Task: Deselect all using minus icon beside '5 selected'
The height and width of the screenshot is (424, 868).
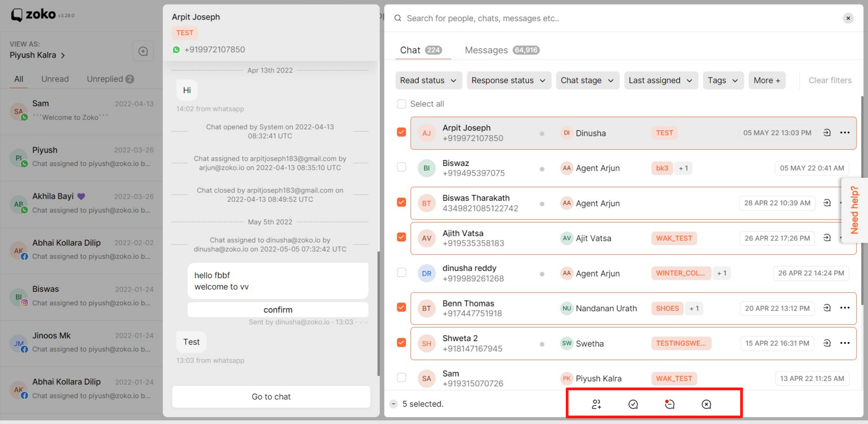Action: coord(393,404)
